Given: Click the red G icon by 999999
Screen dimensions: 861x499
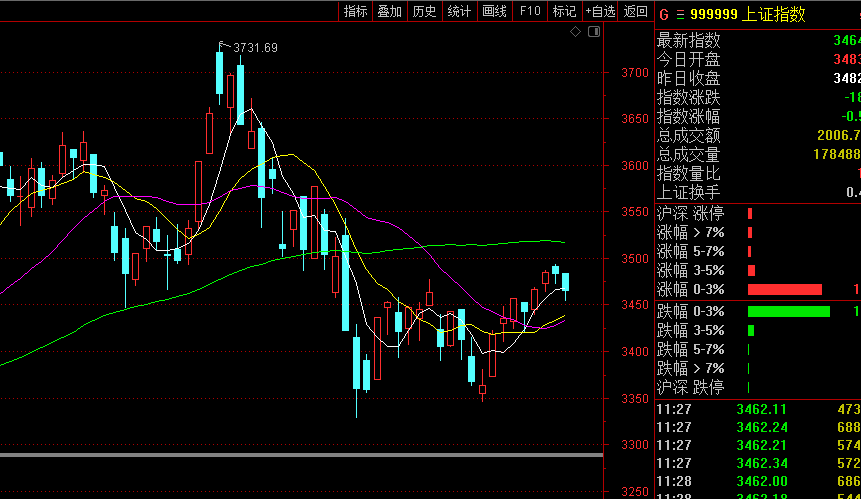Looking at the screenshot, I should click(x=662, y=14).
